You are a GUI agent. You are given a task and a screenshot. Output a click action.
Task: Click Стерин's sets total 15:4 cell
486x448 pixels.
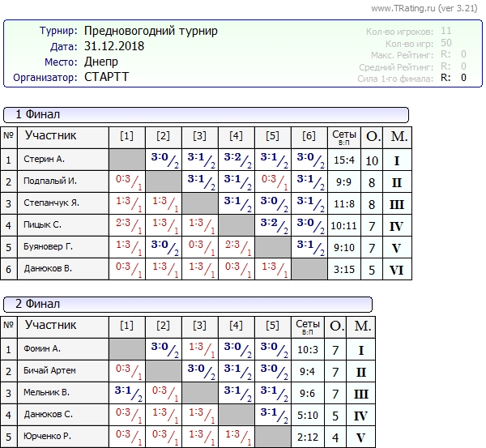click(x=344, y=160)
